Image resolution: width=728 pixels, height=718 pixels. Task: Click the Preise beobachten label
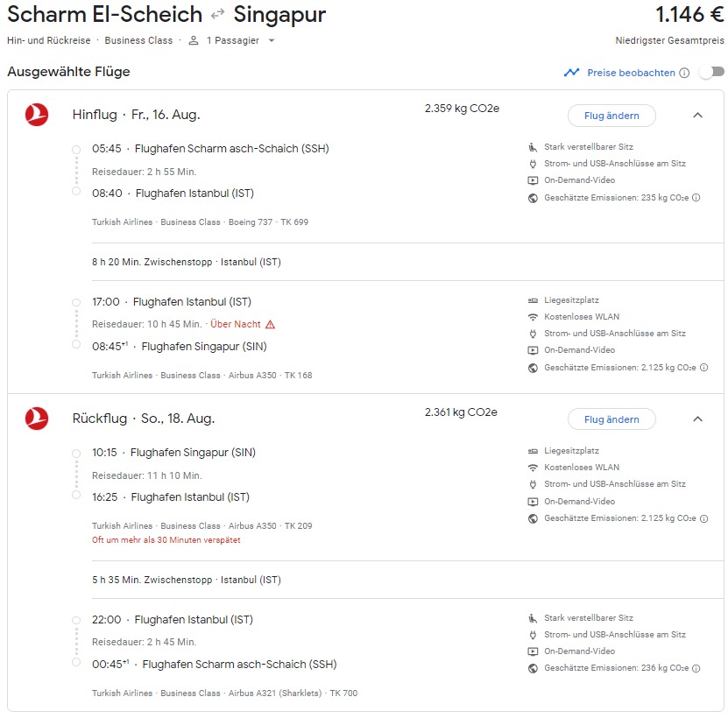click(631, 74)
